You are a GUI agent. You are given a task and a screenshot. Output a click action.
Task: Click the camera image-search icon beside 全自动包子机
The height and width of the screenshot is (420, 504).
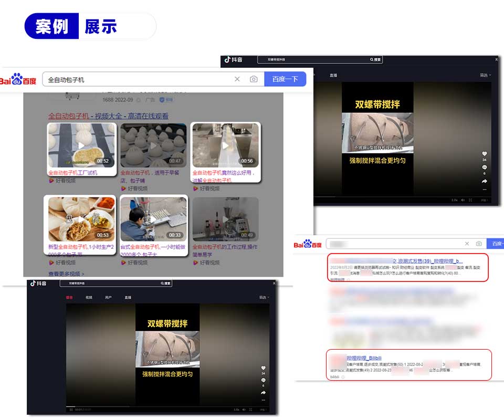pyautogui.click(x=254, y=79)
